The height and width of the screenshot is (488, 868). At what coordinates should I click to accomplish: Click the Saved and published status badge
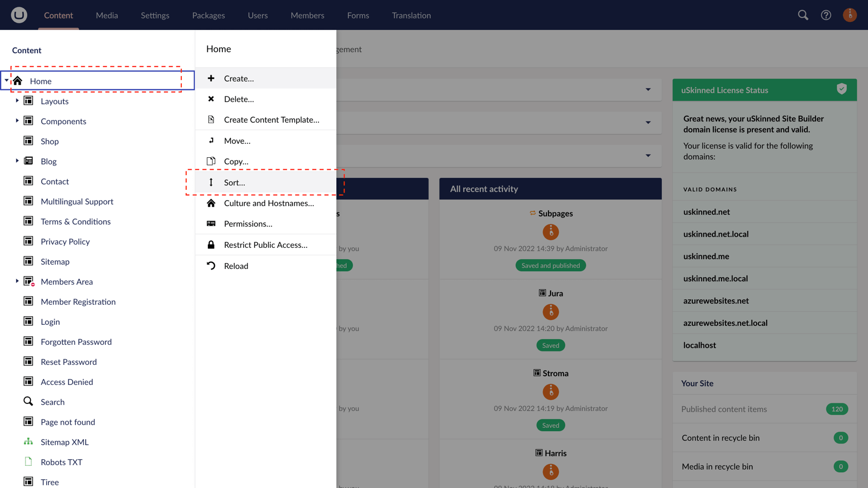click(551, 265)
